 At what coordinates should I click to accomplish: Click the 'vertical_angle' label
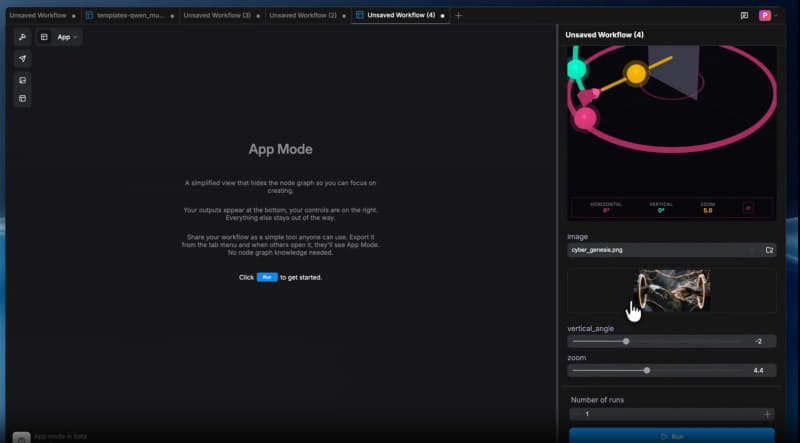(x=590, y=329)
